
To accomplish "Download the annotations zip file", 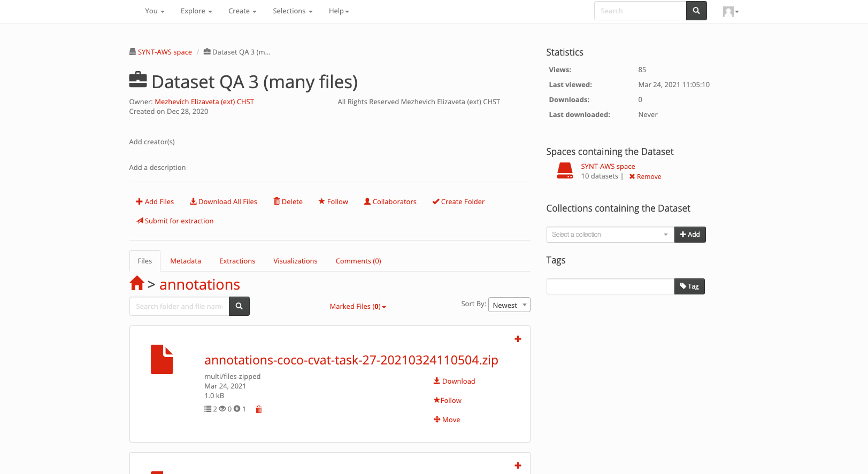I will (454, 381).
